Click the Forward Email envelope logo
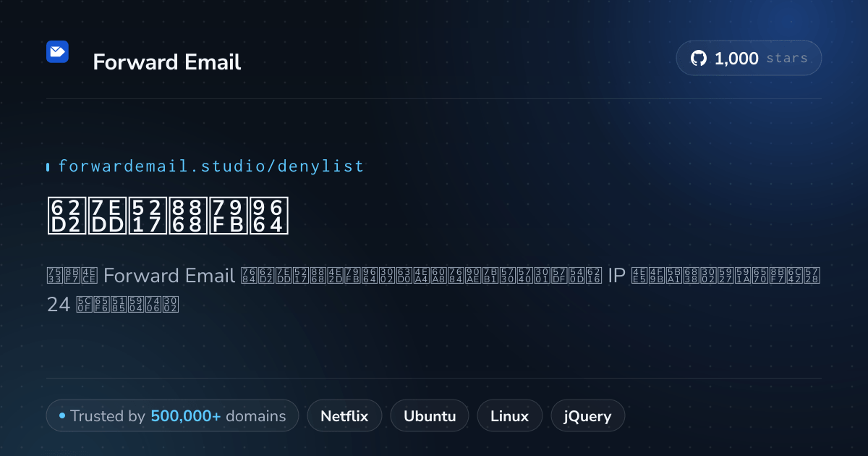The image size is (868, 456). click(x=58, y=51)
